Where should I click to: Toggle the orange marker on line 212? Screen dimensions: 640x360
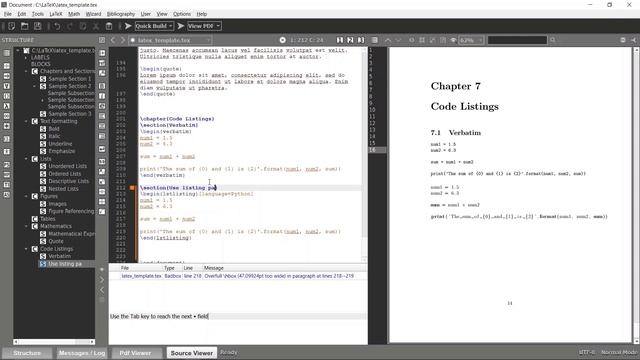click(x=132, y=188)
